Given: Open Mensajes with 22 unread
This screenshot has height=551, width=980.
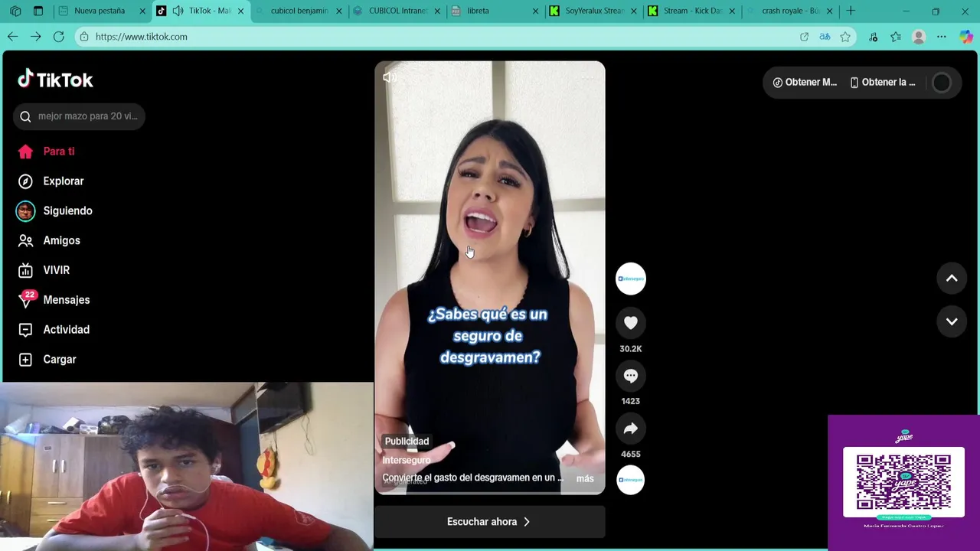Looking at the screenshot, I should pos(54,300).
